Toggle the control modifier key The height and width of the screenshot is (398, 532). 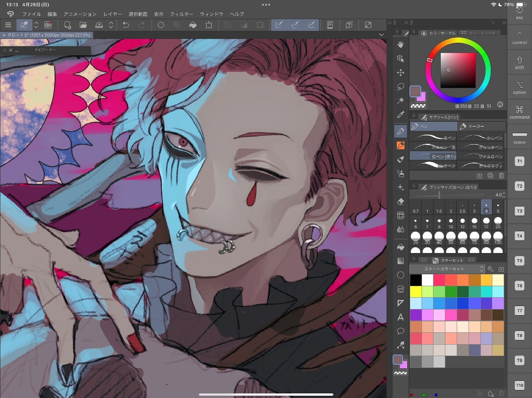pyautogui.click(x=519, y=37)
